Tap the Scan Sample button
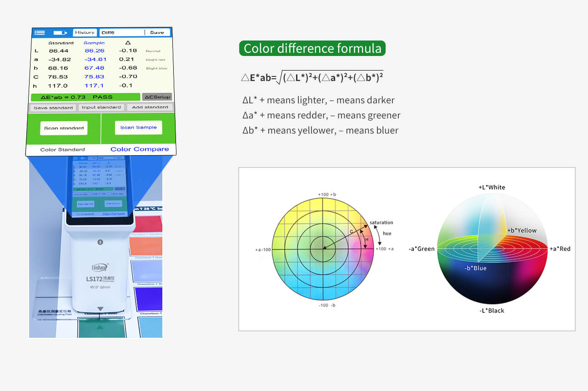588x391 pixels. point(138,127)
